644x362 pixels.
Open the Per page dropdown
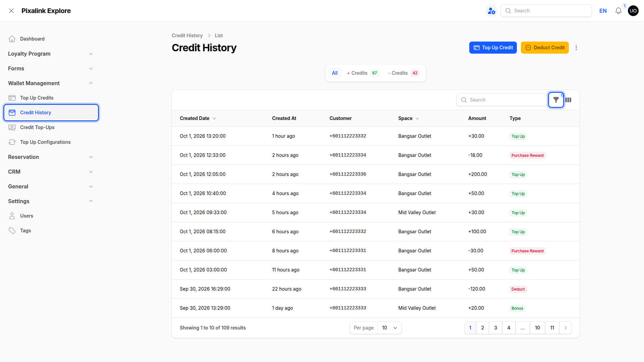[x=389, y=328]
